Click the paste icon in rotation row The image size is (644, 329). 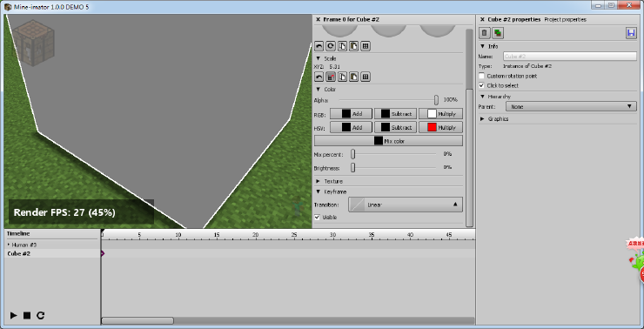click(353, 46)
